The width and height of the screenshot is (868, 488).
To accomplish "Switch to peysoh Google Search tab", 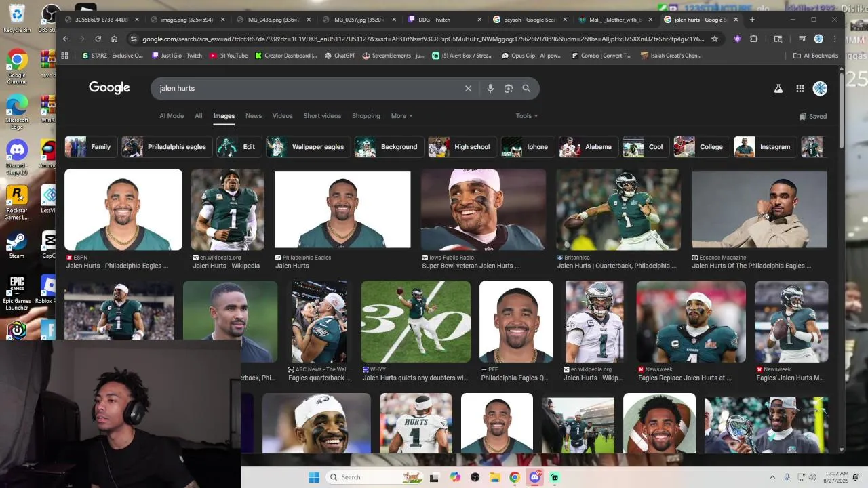I will tap(531, 20).
